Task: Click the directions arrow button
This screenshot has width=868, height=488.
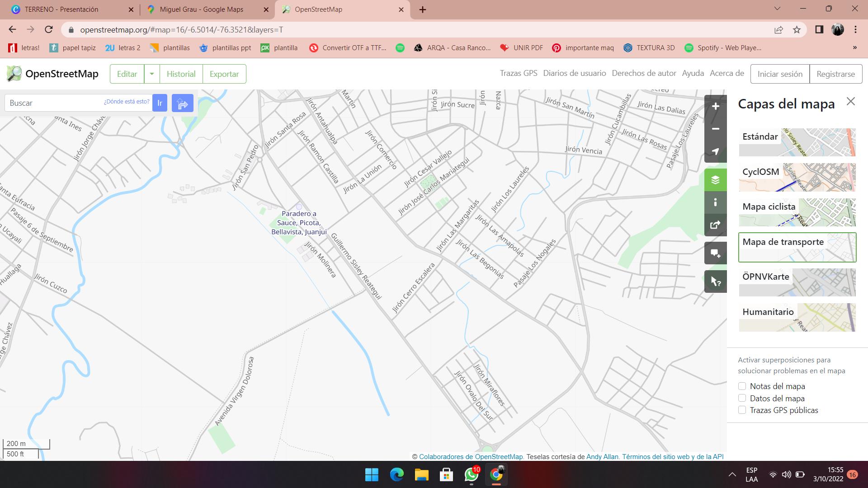Action: point(183,103)
